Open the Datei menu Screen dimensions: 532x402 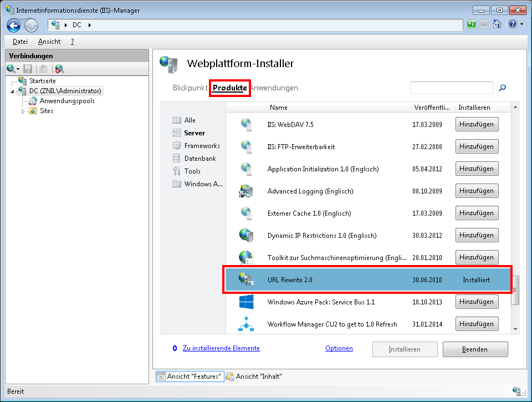pos(20,42)
